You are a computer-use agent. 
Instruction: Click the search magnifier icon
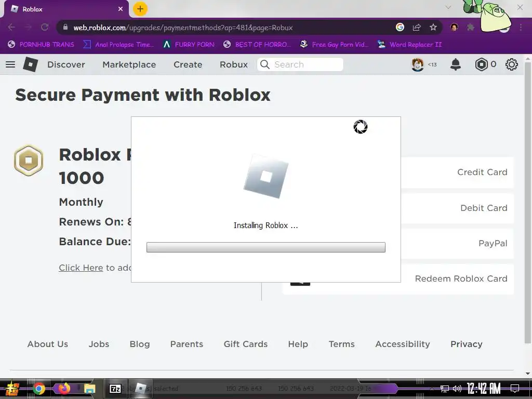(x=264, y=64)
